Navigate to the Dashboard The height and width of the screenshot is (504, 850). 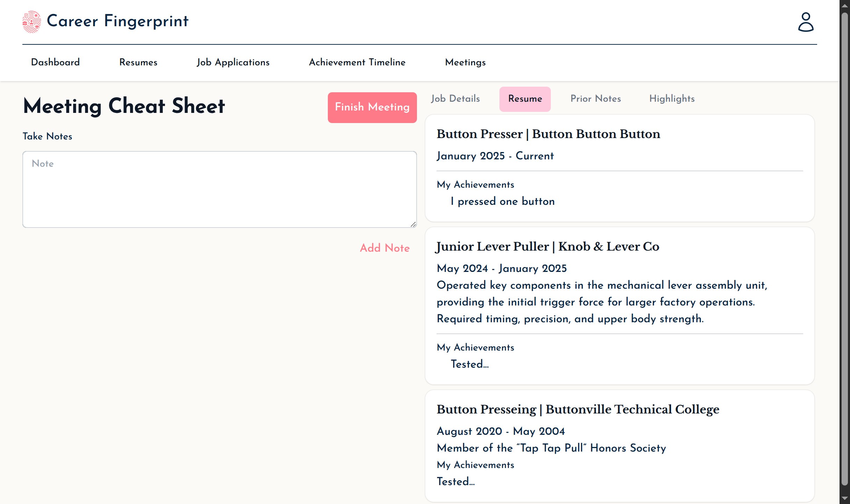[x=55, y=63]
